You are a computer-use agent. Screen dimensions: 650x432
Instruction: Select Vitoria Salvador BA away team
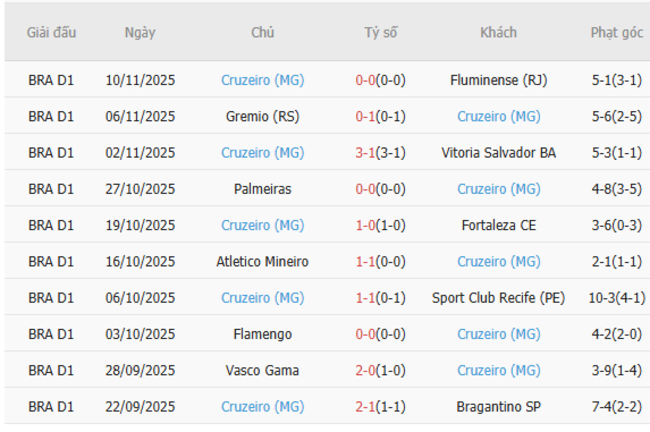[498, 153]
